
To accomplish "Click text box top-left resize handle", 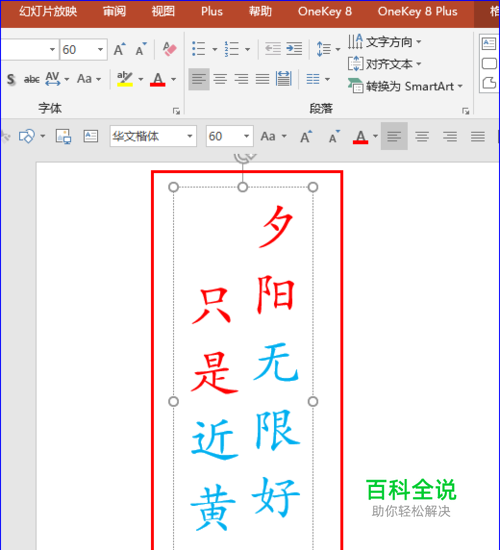I will (173, 187).
